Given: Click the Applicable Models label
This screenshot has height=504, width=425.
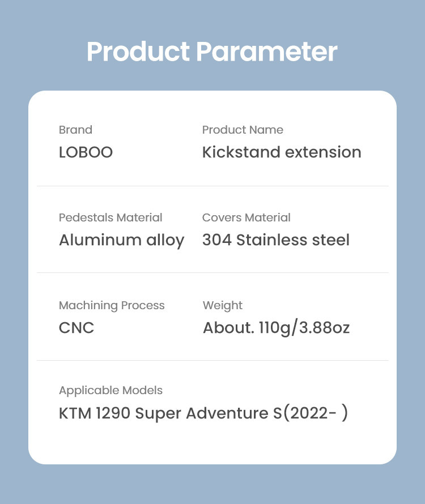Looking at the screenshot, I should (x=110, y=390).
